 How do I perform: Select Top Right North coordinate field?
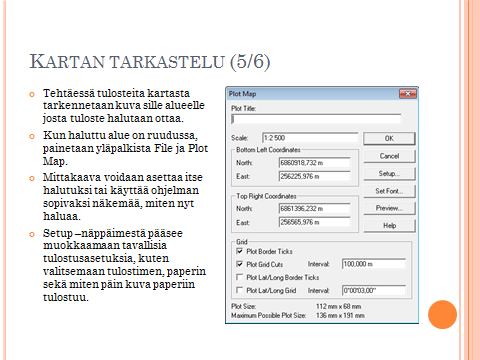coord(315,209)
